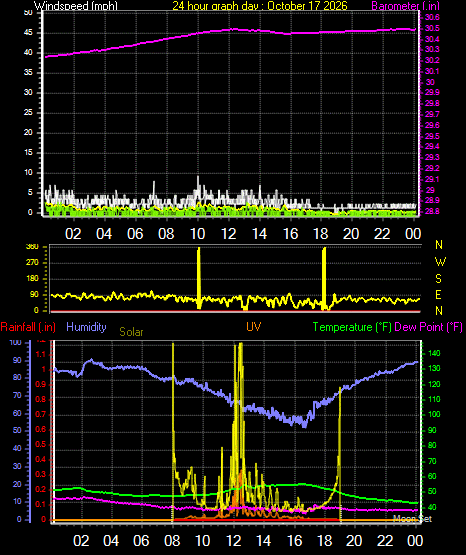Click the 29.9 barometer scale value
Image resolution: width=466 pixels, height=555 pixels.
point(432,92)
